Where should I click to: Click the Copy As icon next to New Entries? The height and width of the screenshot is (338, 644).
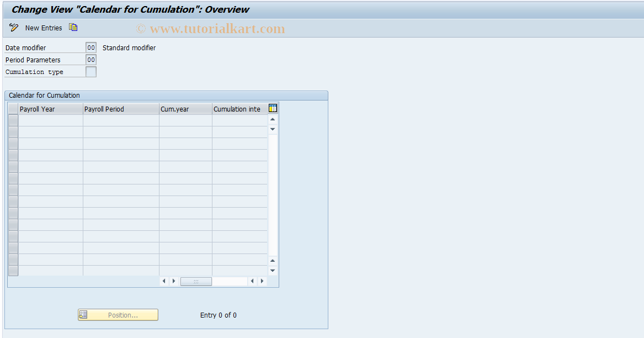(x=73, y=28)
